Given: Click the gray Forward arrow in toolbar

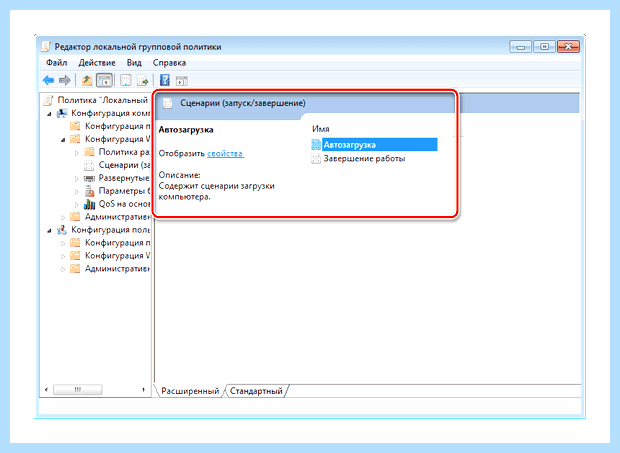Looking at the screenshot, I should 64,81.
